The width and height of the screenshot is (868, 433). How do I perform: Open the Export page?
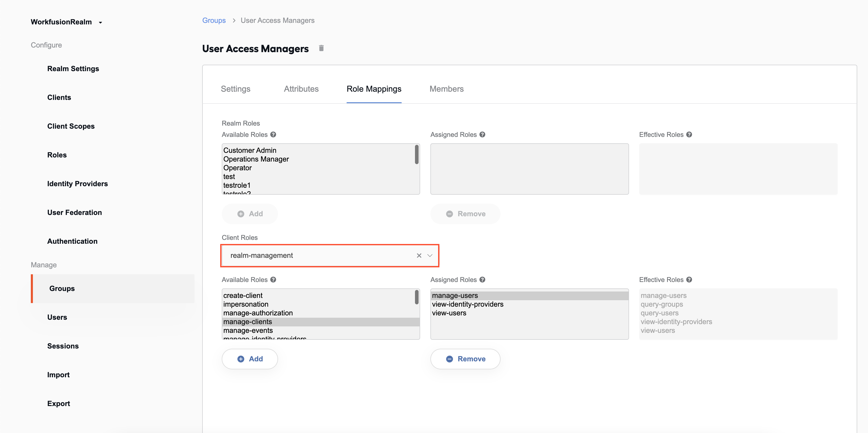coord(59,404)
